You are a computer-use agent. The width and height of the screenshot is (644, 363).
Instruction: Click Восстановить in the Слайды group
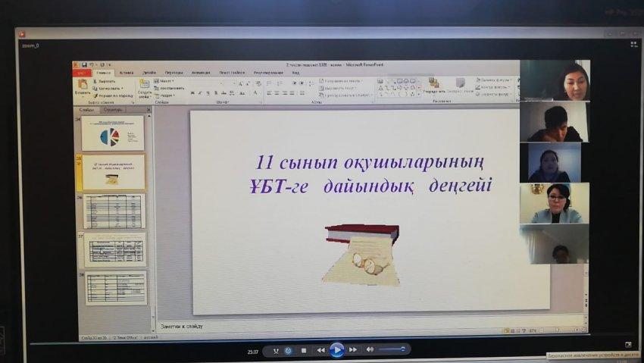tap(169, 88)
